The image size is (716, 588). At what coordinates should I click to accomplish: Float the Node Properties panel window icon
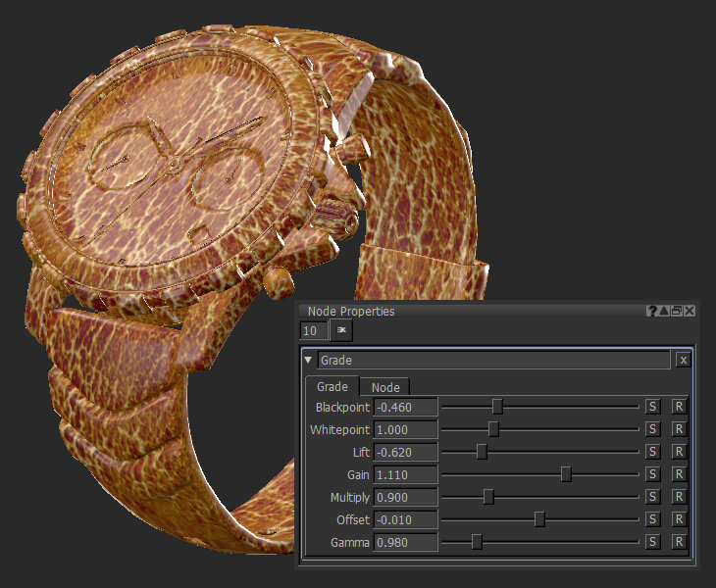point(677,311)
